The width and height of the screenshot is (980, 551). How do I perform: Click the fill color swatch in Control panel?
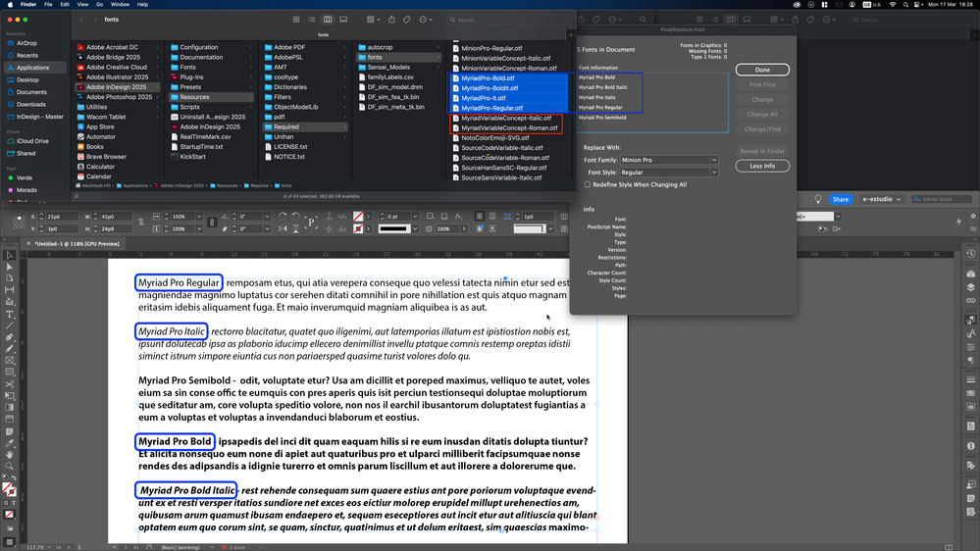pos(358,216)
